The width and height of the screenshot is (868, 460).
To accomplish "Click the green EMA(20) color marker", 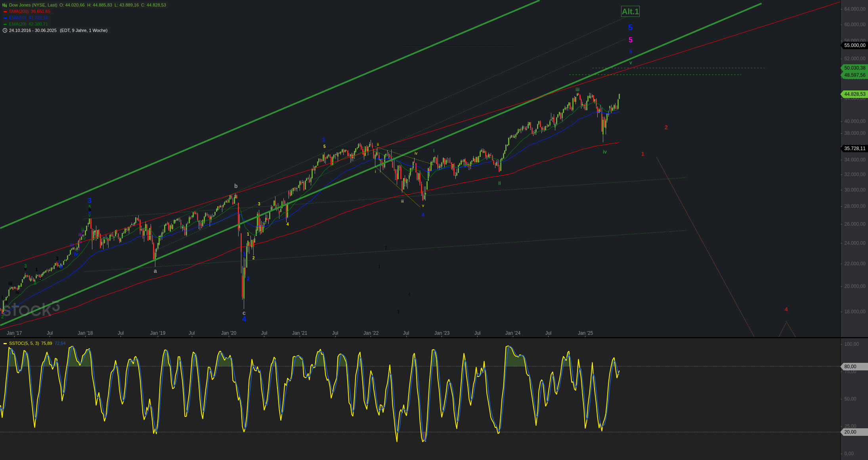I will 5,24.
